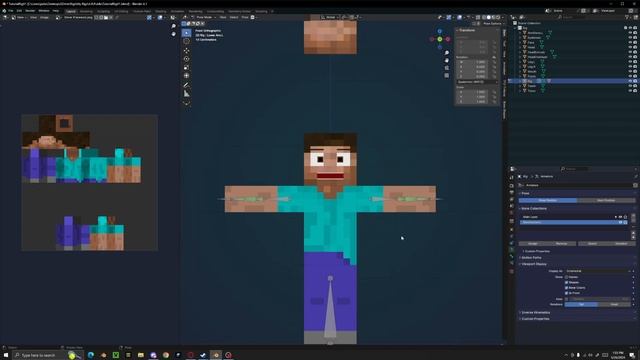
Task: Click the viewport pan hand icon
Action: [447, 60]
